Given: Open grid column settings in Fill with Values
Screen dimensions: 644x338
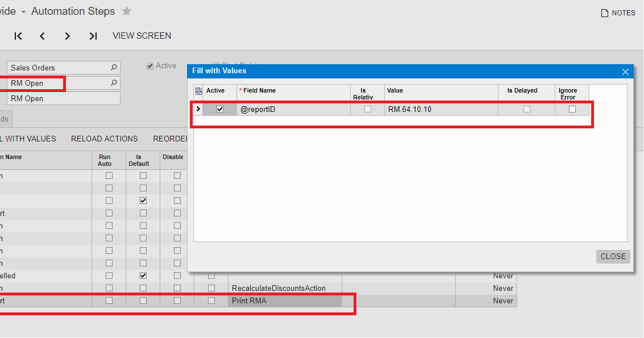Looking at the screenshot, I should (x=199, y=91).
